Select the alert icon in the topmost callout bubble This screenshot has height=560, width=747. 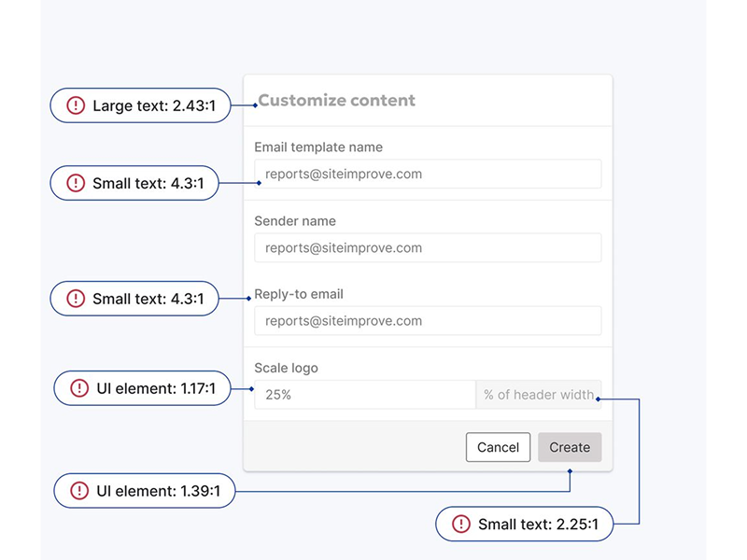(76, 105)
